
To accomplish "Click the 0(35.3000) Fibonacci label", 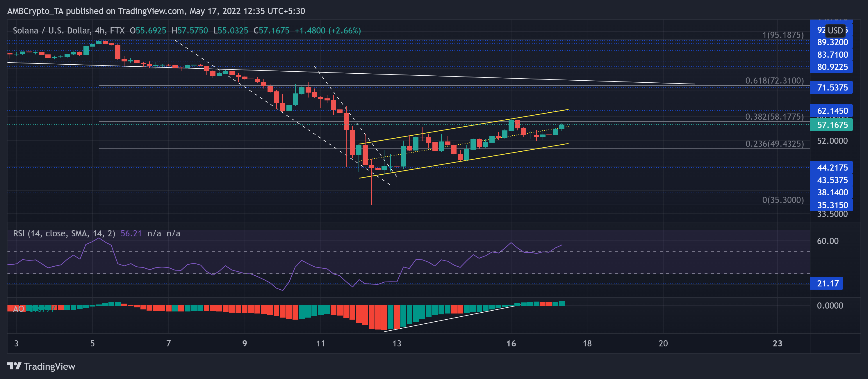I will click(x=783, y=200).
